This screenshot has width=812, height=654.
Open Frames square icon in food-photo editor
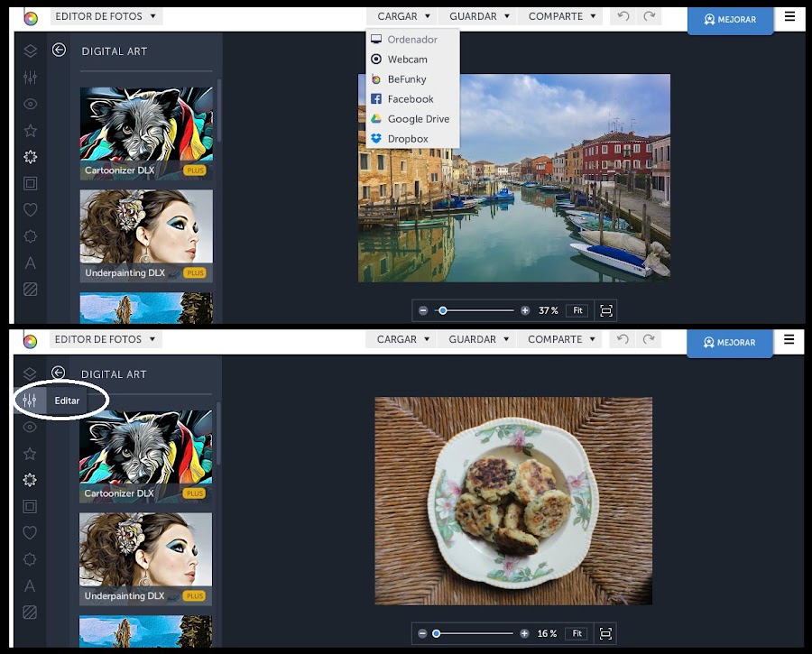pos(30,506)
